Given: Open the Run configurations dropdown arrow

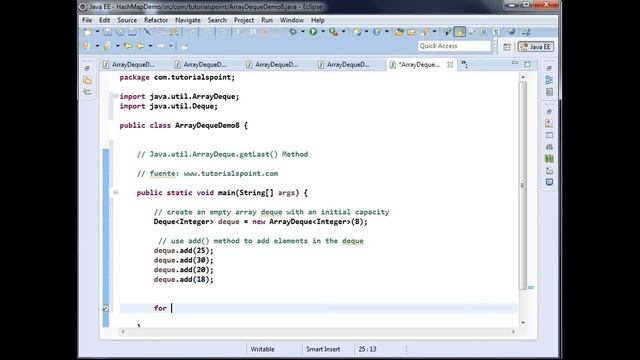Looking at the screenshot, I should [x=322, y=31].
